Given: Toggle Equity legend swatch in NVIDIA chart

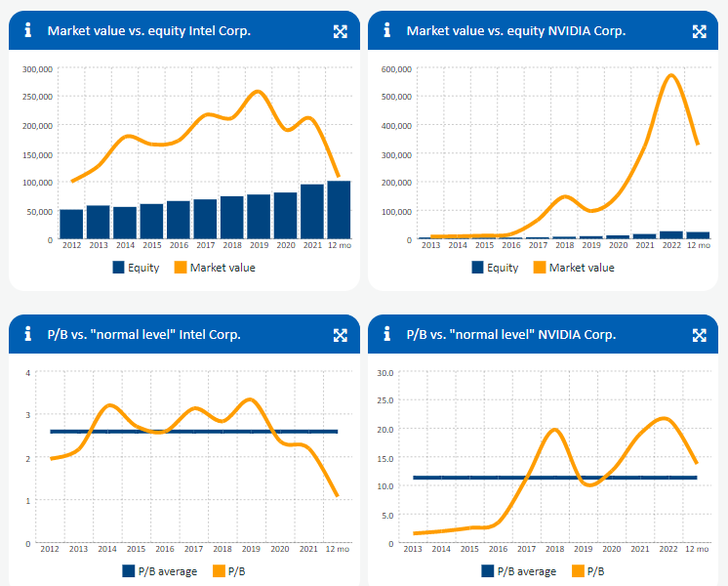Looking at the screenshot, I should click(478, 268).
